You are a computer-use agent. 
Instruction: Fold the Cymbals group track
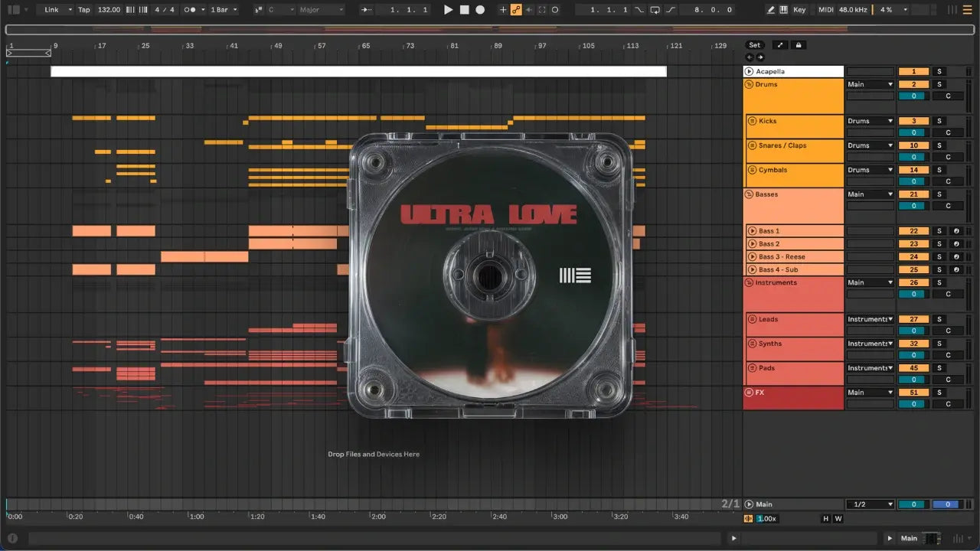pos(752,170)
